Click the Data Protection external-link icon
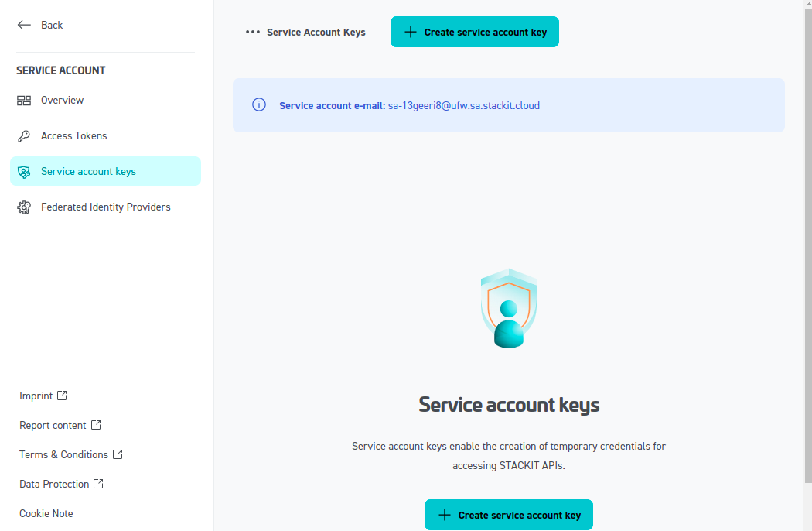Viewport: 812px width, 531px height. (x=98, y=484)
